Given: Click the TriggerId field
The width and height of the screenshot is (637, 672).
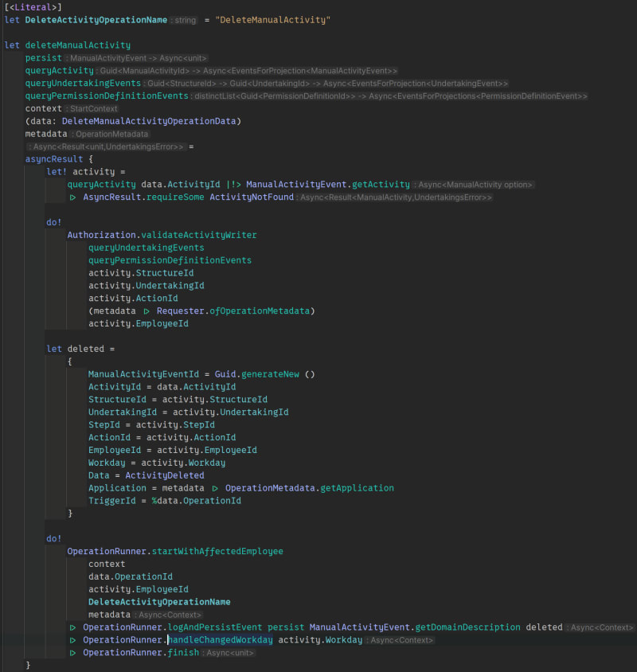Looking at the screenshot, I should click(x=112, y=501).
